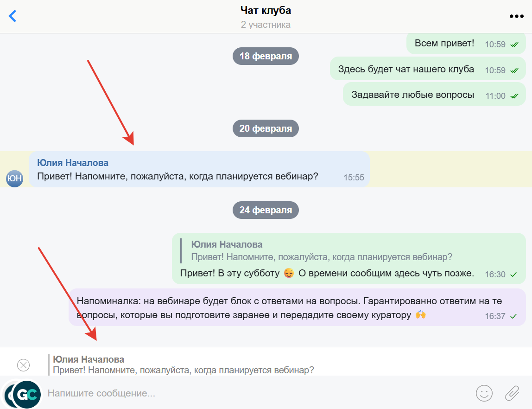Open the three-dots chat menu
This screenshot has width=532, height=409.
point(516,16)
